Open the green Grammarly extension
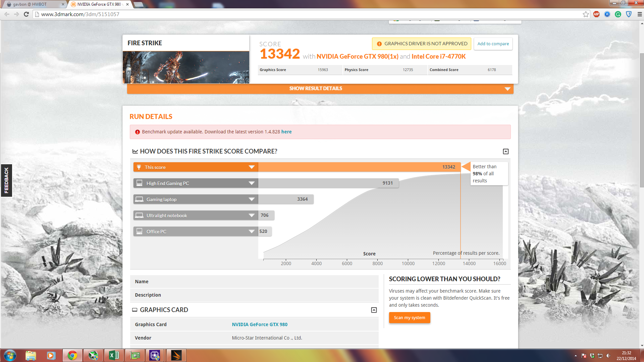This screenshot has width=644, height=362. coord(618,14)
